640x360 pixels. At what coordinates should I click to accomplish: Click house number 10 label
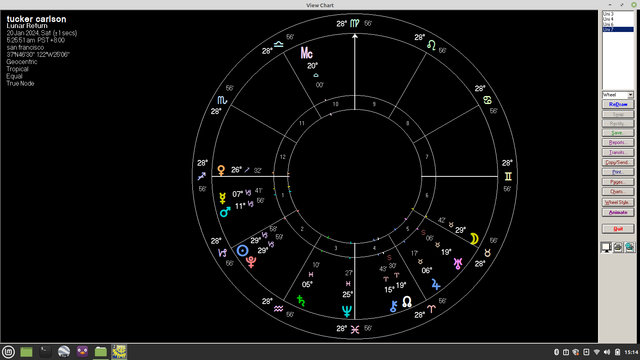pyautogui.click(x=335, y=104)
